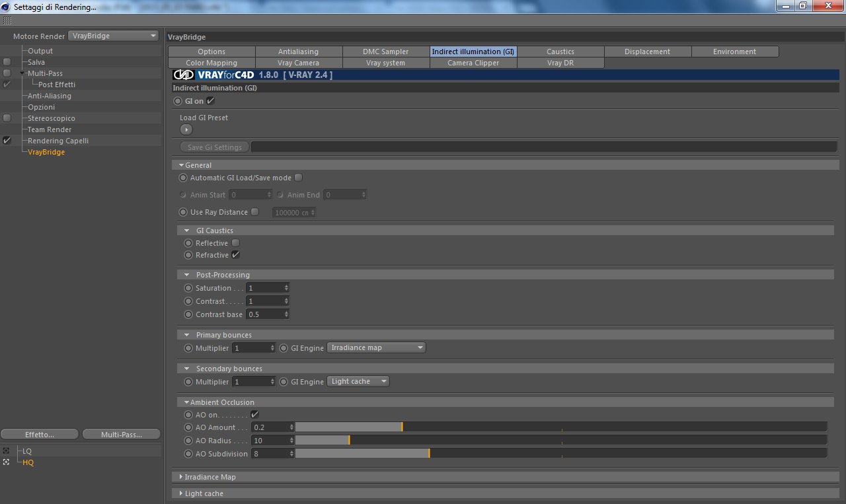Image resolution: width=846 pixels, height=504 pixels.
Task: Open the DMC Sampler tab
Action: [386, 52]
